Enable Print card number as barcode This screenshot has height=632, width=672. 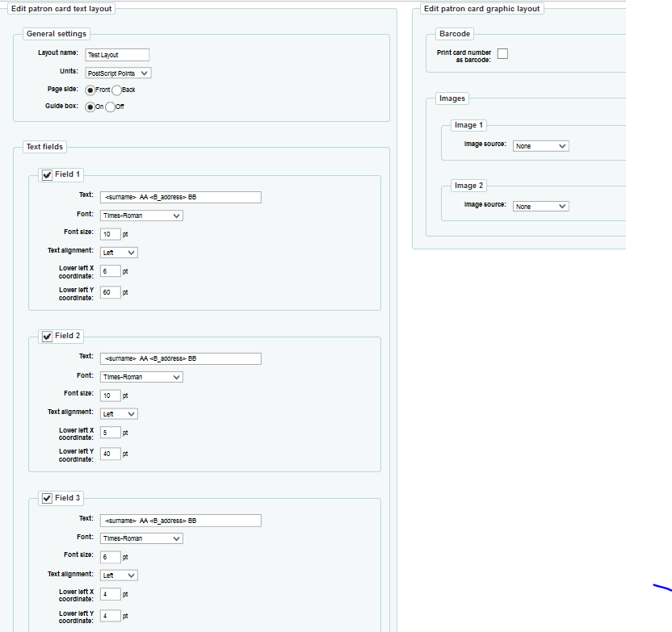tap(502, 54)
